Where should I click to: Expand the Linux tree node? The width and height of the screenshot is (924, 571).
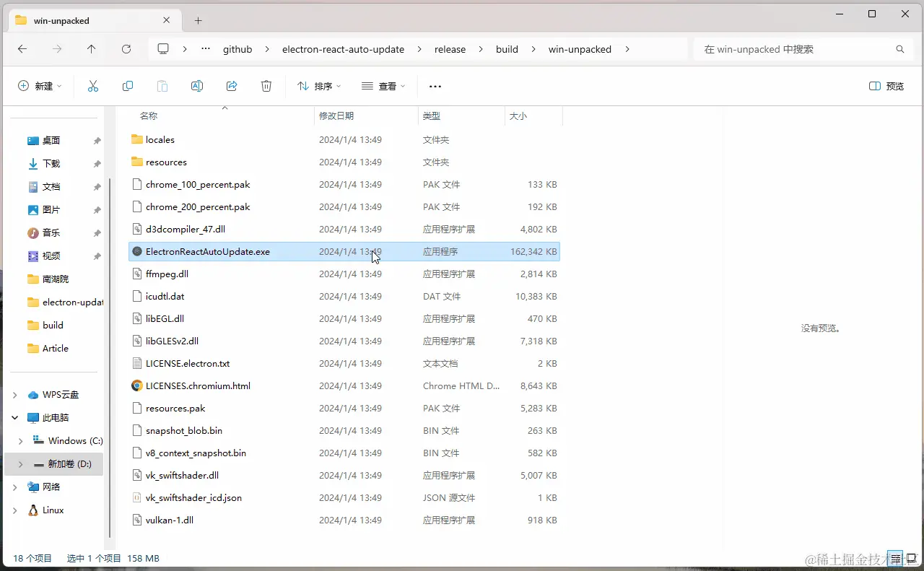pos(15,510)
